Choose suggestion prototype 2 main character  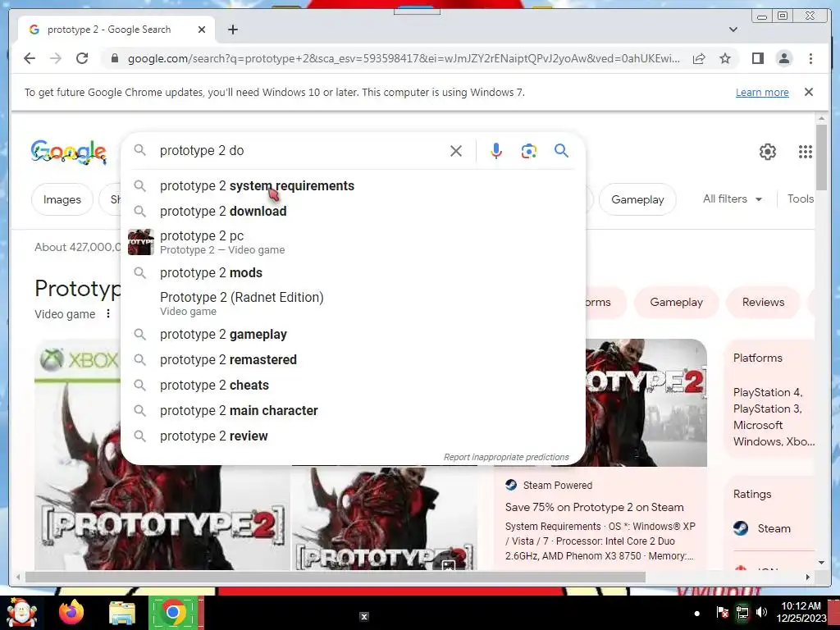click(x=353, y=410)
